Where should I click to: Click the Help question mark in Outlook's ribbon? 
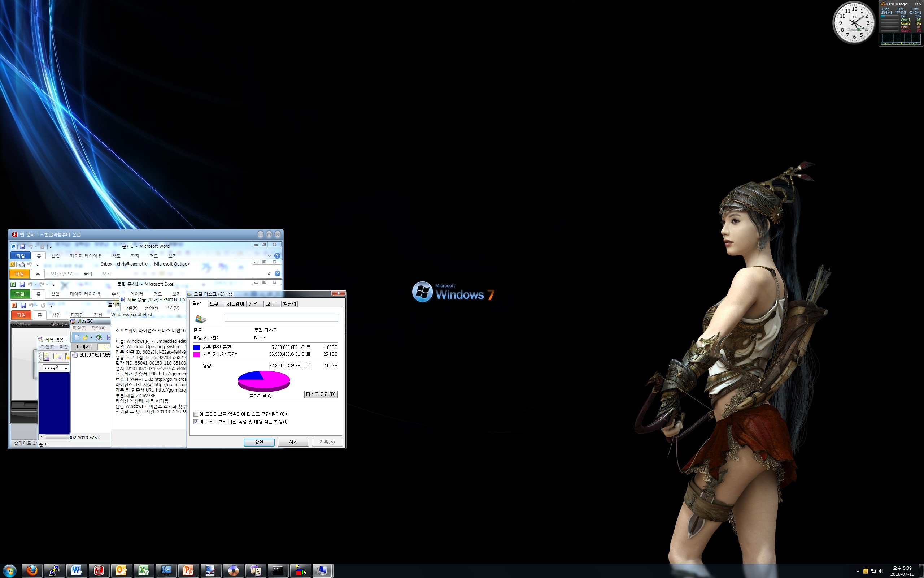tap(278, 274)
